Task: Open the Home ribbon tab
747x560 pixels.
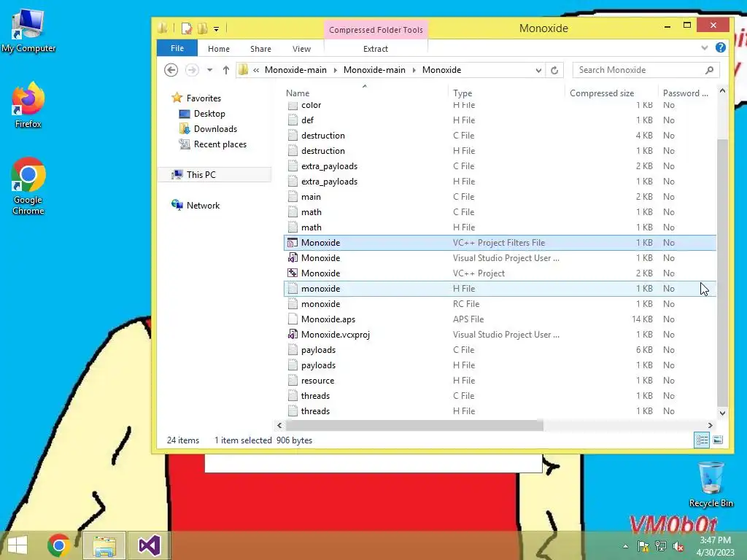Action: click(219, 49)
